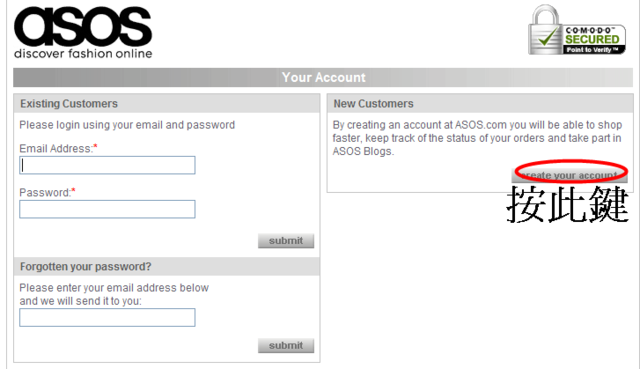Viewport: 640px width, 369px height.
Task: Click the "create your account" button
Action: click(569, 175)
